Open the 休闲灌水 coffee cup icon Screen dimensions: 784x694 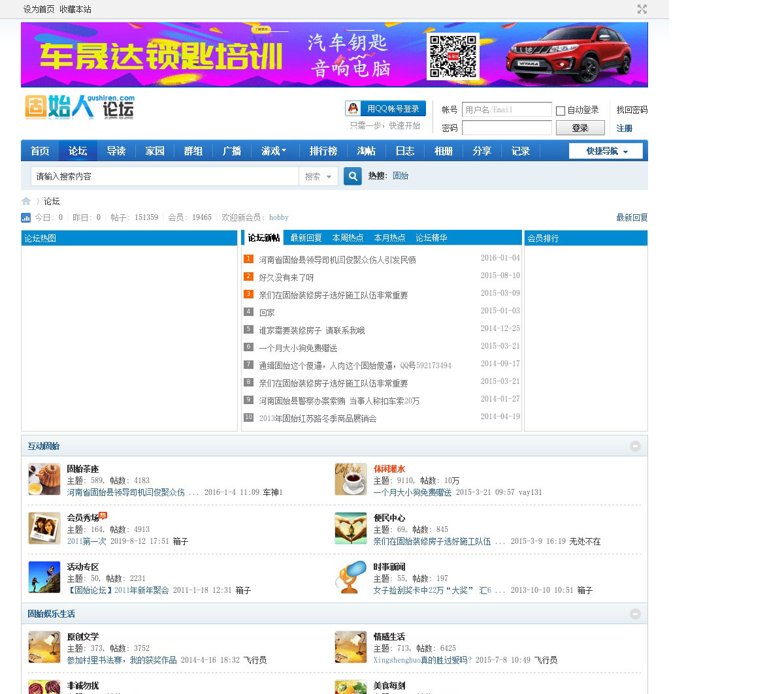coord(351,479)
